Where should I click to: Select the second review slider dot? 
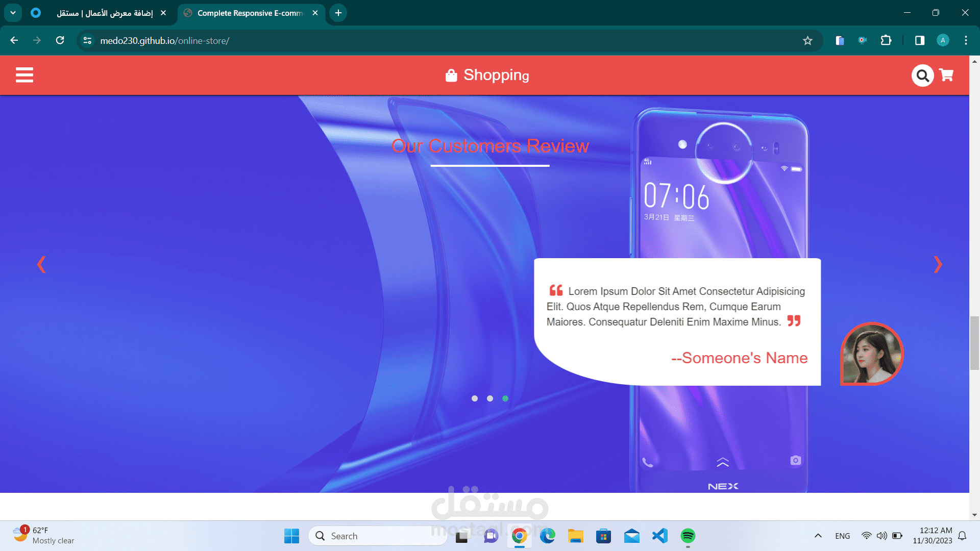point(490,398)
